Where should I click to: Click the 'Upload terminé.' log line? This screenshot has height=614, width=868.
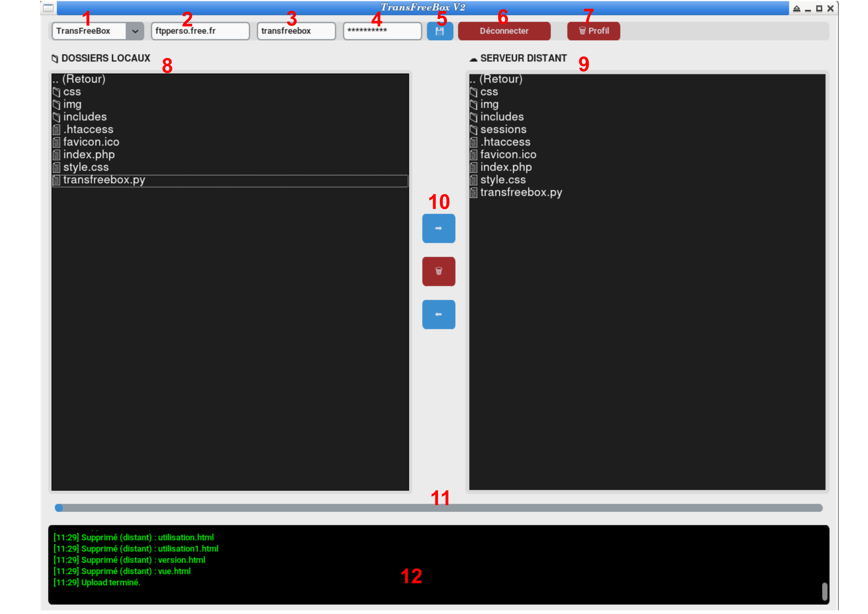tap(97, 583)
